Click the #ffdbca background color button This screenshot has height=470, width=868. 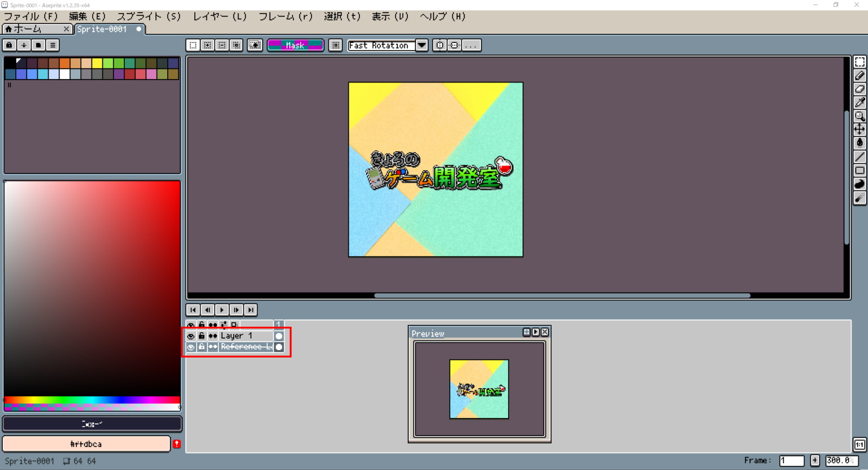point(86,444)
